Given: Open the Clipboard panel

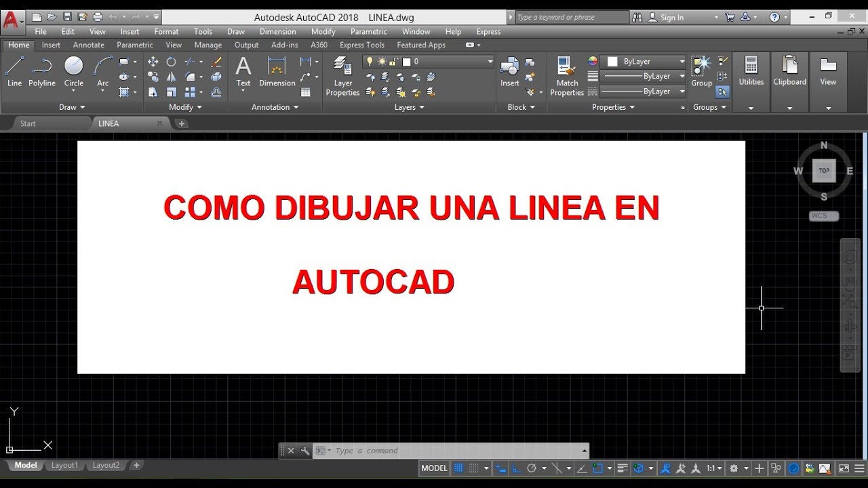Looking at the screenshot, I should tap(790, 72).
